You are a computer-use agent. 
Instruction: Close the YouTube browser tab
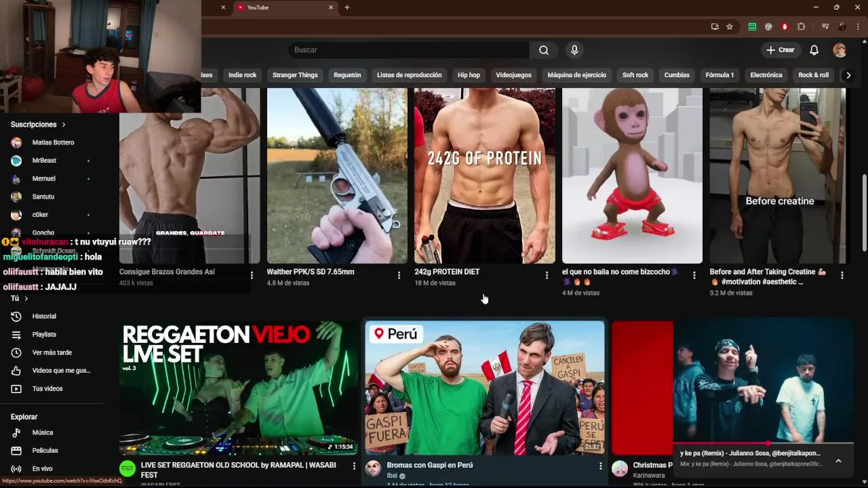(x=331, y=7)
